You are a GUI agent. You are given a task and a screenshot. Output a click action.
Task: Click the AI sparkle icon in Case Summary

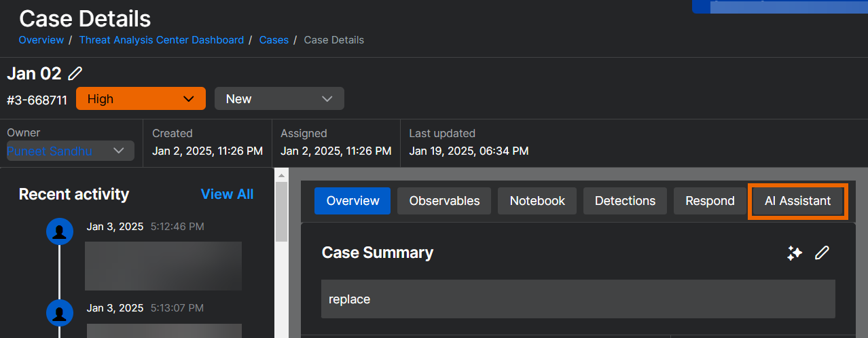coord(794,253)
